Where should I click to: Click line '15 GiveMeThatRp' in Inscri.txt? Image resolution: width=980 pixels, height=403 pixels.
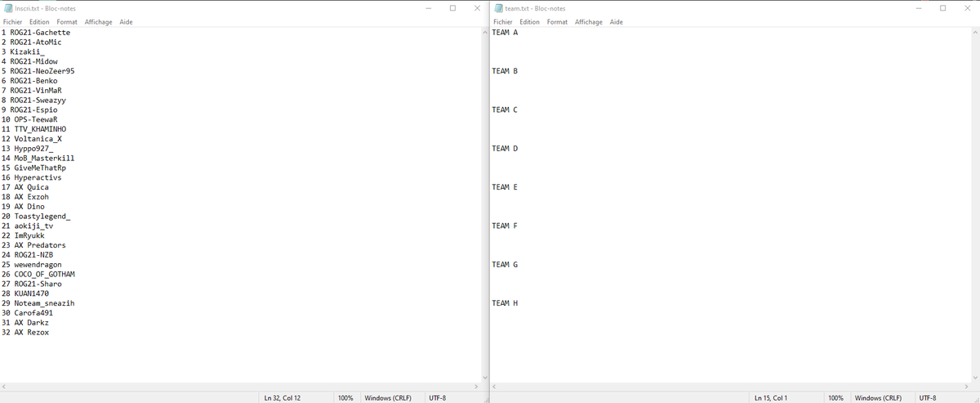[34, 168]
